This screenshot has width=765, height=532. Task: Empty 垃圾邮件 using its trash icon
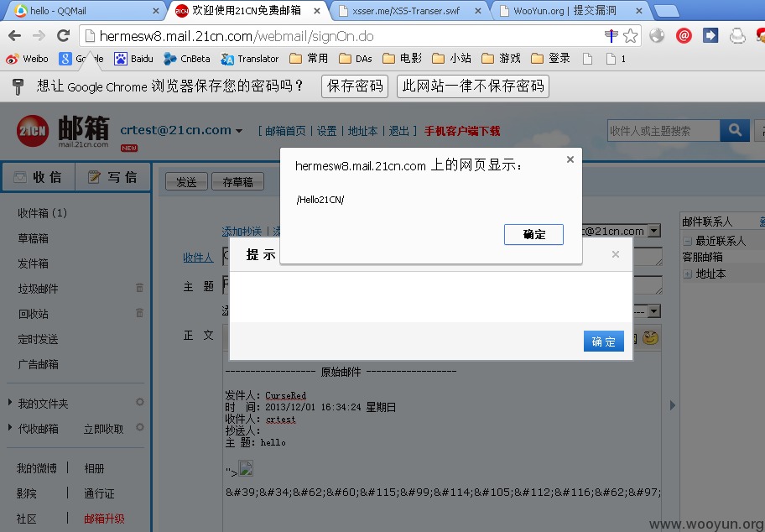[x=139, y=288]
